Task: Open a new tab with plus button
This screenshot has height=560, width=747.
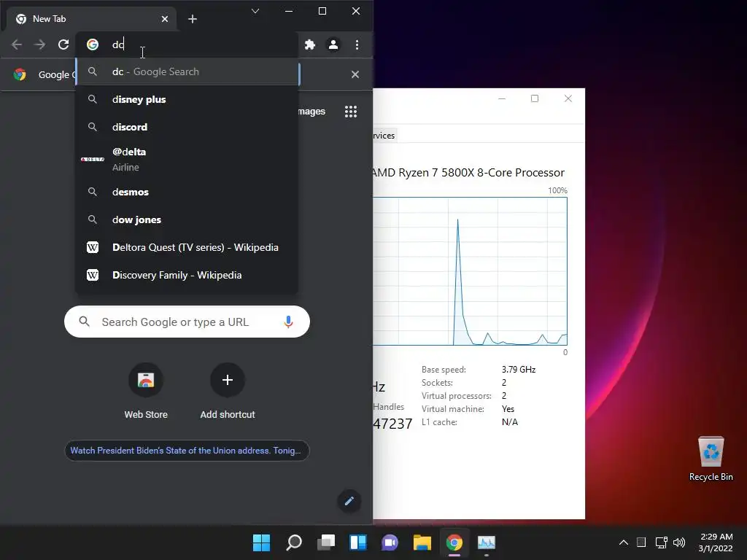Action: (193, 19)
